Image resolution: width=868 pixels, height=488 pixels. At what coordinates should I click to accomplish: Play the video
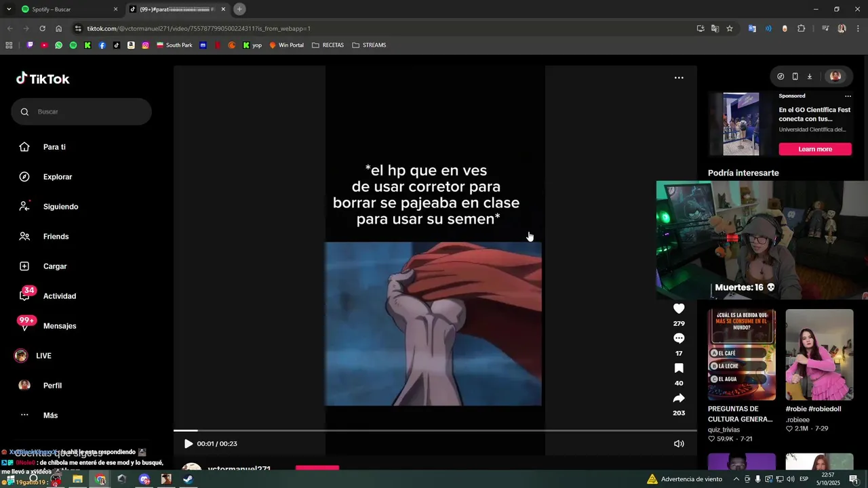click(x=189, y=444)
